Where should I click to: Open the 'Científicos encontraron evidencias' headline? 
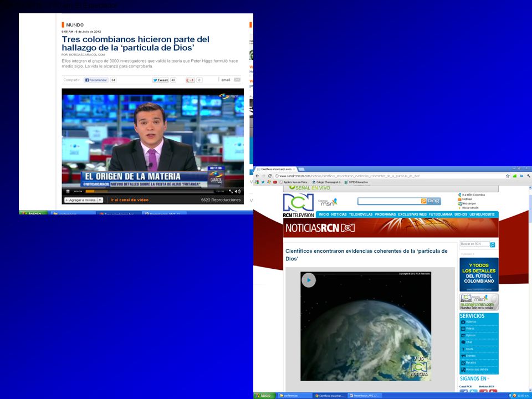[x=366, y=255]
